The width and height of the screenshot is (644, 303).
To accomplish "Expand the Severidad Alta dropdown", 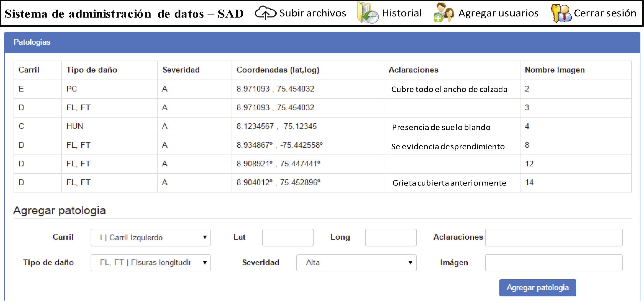I will click(356, 263).
